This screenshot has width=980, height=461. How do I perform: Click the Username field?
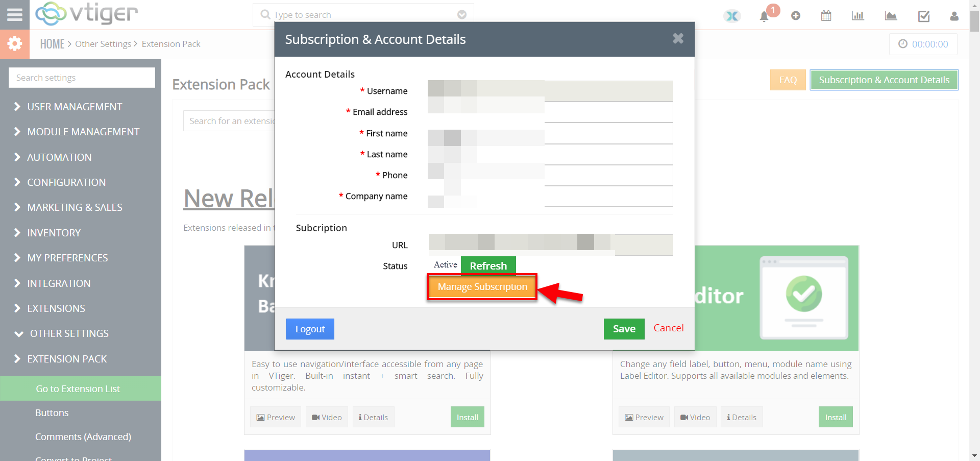pyautogui.click(x=550, y=91)
